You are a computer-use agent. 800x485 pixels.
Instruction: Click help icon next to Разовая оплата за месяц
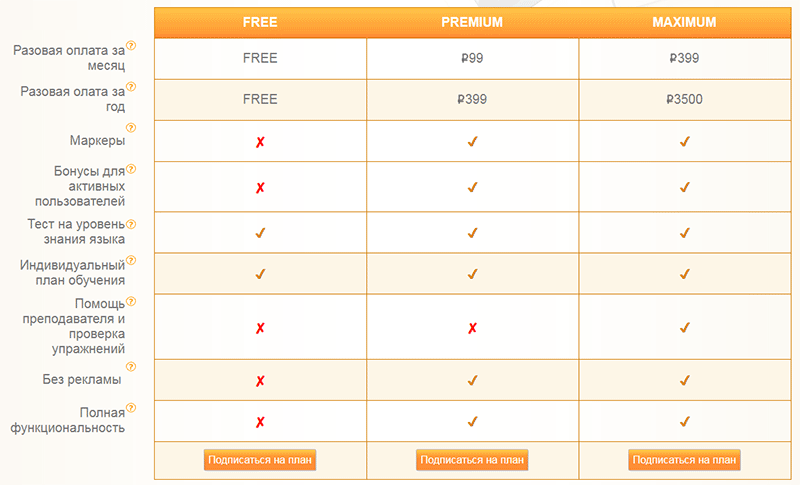pos(131,46)
